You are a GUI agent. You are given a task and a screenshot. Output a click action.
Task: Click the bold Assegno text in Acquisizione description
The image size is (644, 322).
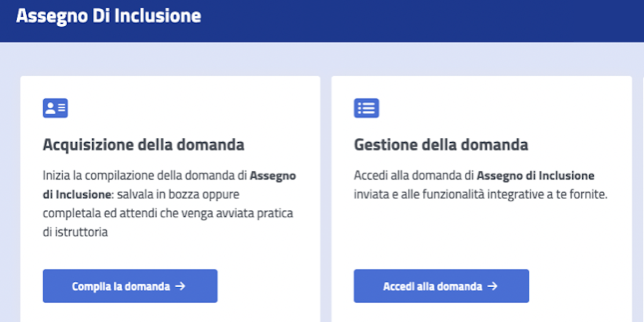pos(273,175)
